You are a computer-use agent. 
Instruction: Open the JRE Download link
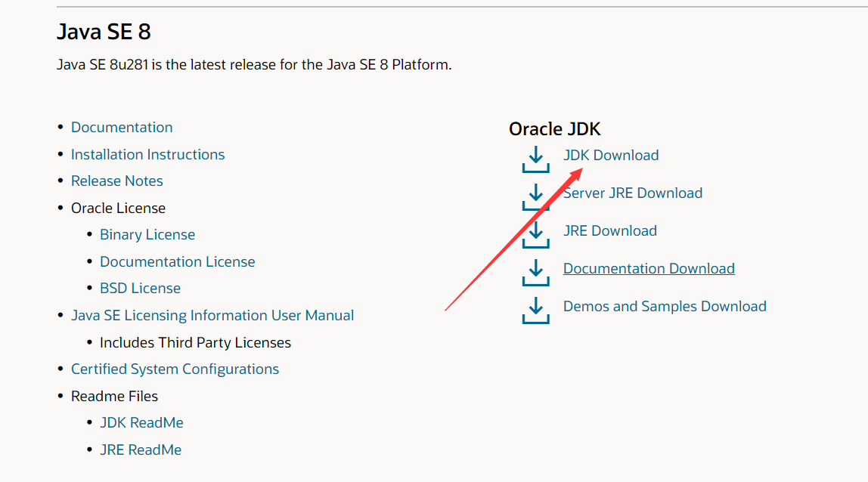click(x=609, y=230)
